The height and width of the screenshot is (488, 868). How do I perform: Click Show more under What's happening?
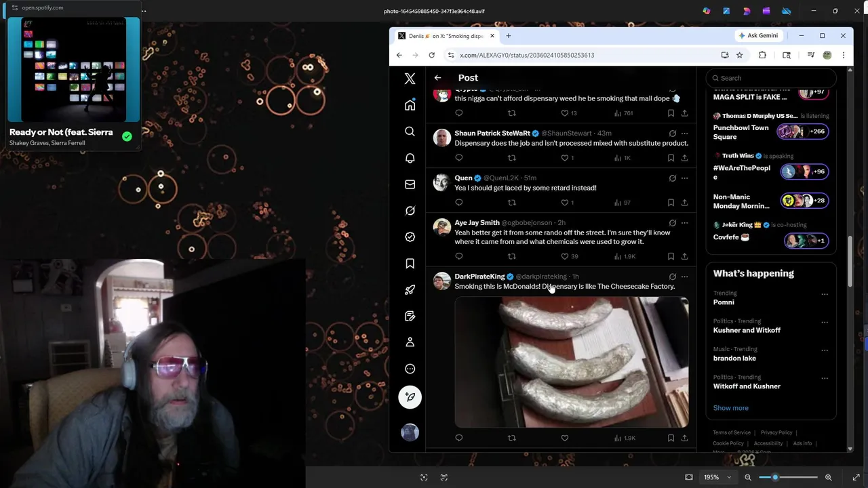coord(730,408)
